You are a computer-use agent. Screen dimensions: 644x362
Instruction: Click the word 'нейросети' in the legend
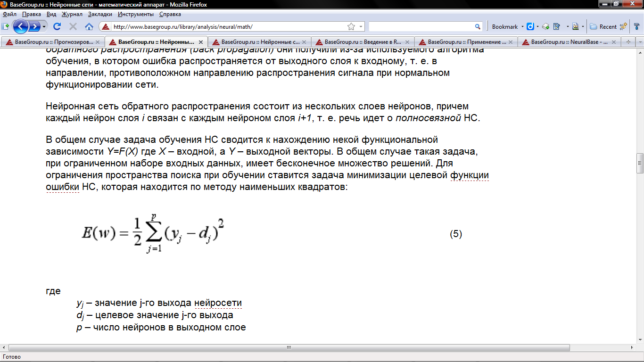pos(218,303)
